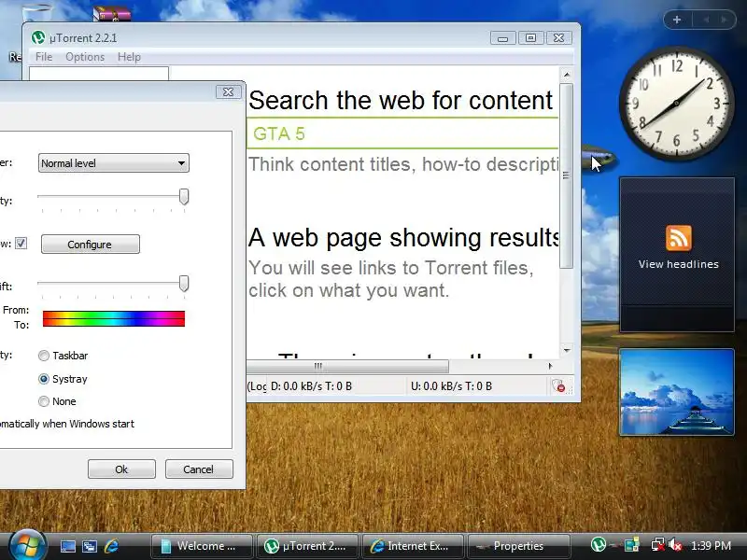Click the 1:39 PM system clock

(x=712, y=546)
